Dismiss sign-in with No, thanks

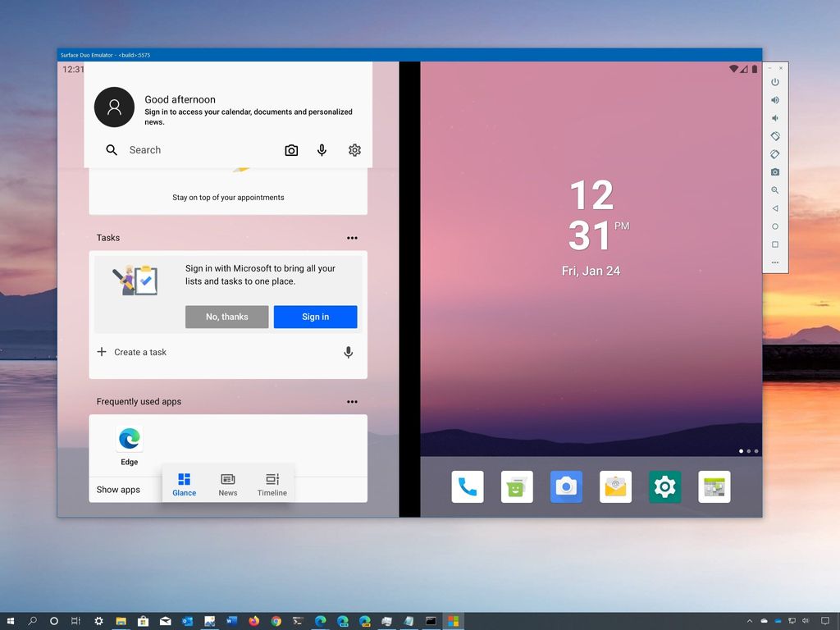pos(226,317)
